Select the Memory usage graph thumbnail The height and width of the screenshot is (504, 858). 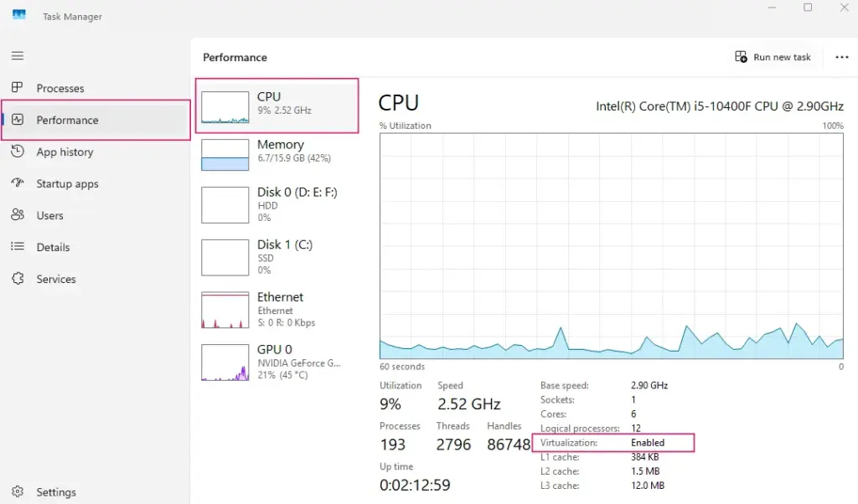(x=225, y=155)
